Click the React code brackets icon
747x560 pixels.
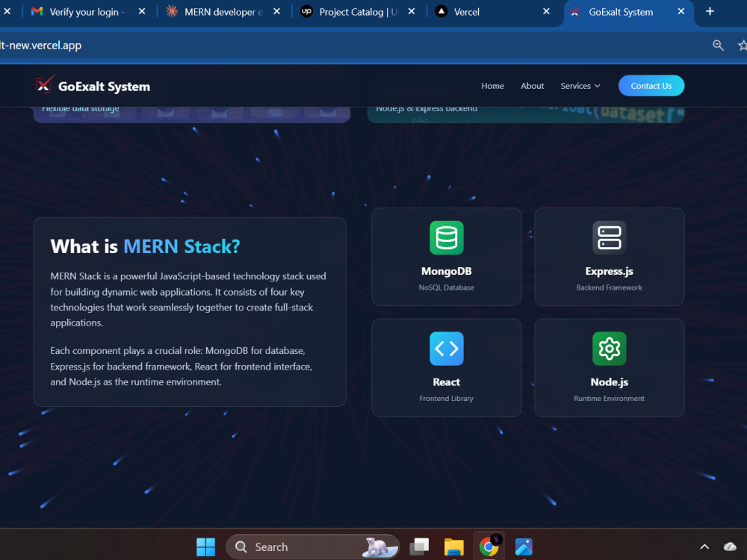(x=447, y=349)
